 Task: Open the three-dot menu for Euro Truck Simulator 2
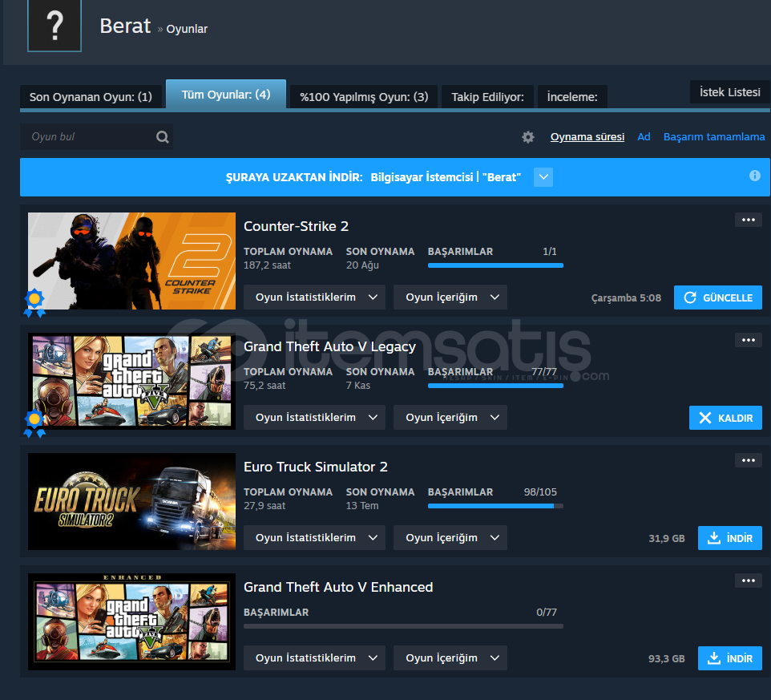pos(748,460)
